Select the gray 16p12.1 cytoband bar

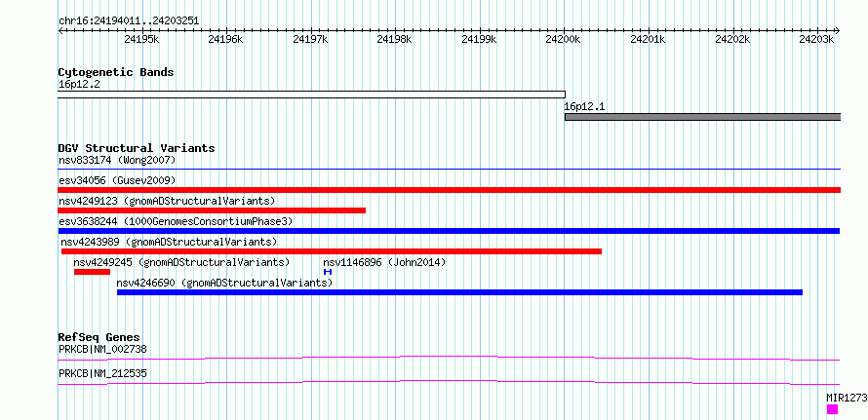702,117
